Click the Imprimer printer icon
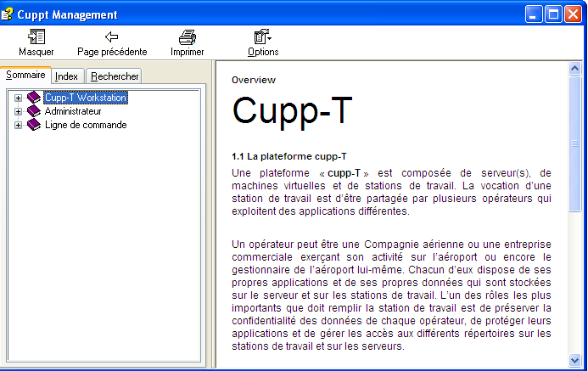588x371 pixels. coord(188,37)
